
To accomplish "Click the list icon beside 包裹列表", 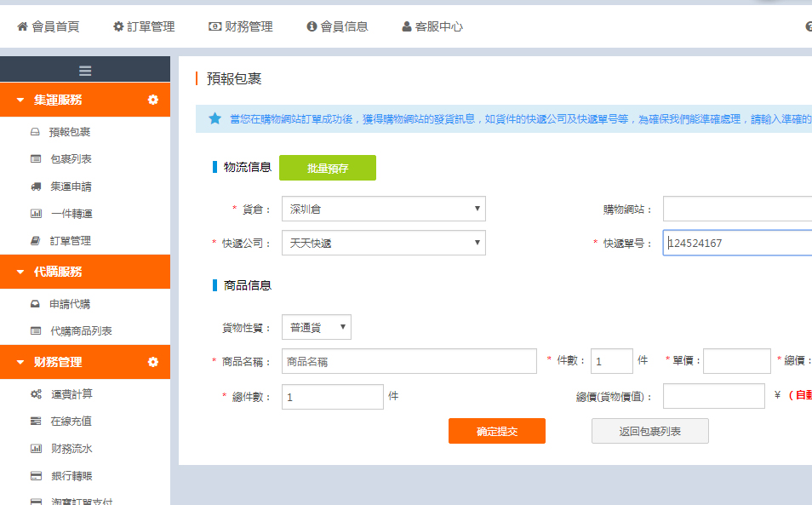I will pos(36,158).
